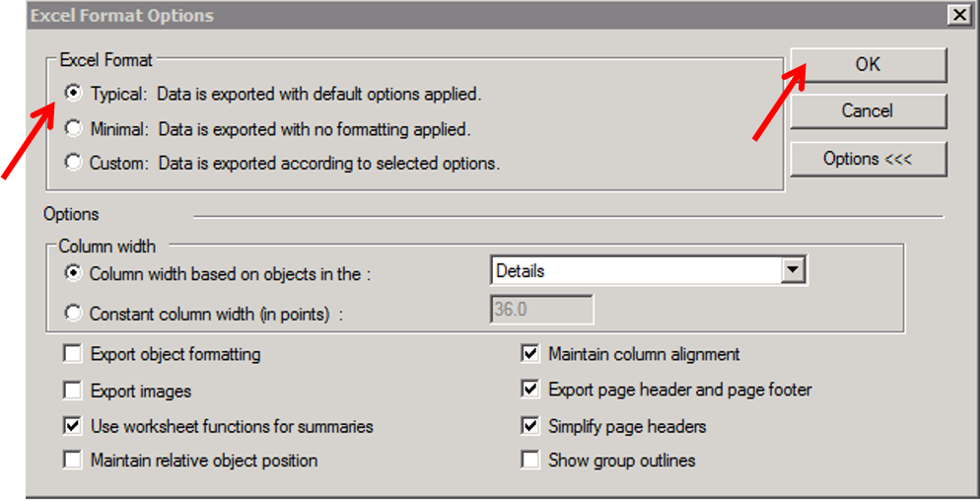
Task: Enable Maintain relative object position
Action: pyautogui.click(x=72, y=461)
